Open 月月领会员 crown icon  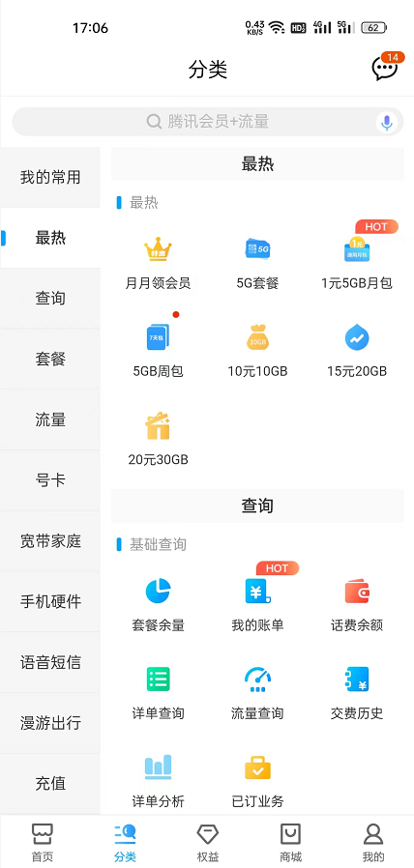coord(158,249)
